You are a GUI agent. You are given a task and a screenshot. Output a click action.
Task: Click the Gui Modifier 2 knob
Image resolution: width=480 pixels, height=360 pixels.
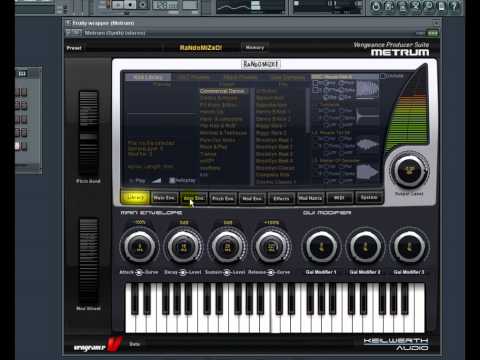365,247
